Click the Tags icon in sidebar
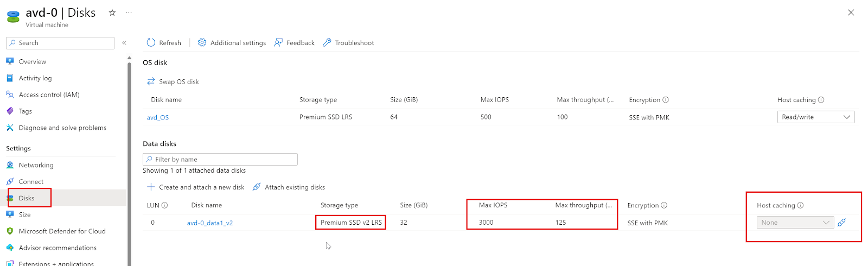Screen dimensions: 868x266 click(x=10, y=111)
